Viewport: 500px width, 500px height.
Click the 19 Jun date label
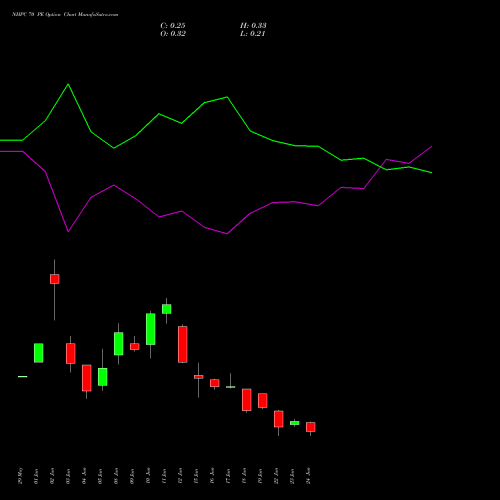coord(260,476)
